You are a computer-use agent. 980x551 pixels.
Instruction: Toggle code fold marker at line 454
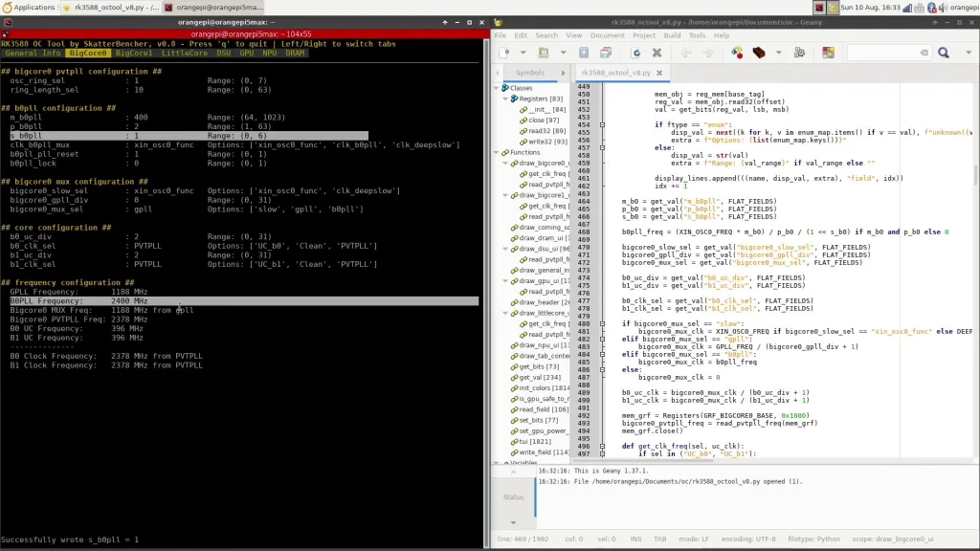(602, 124)
